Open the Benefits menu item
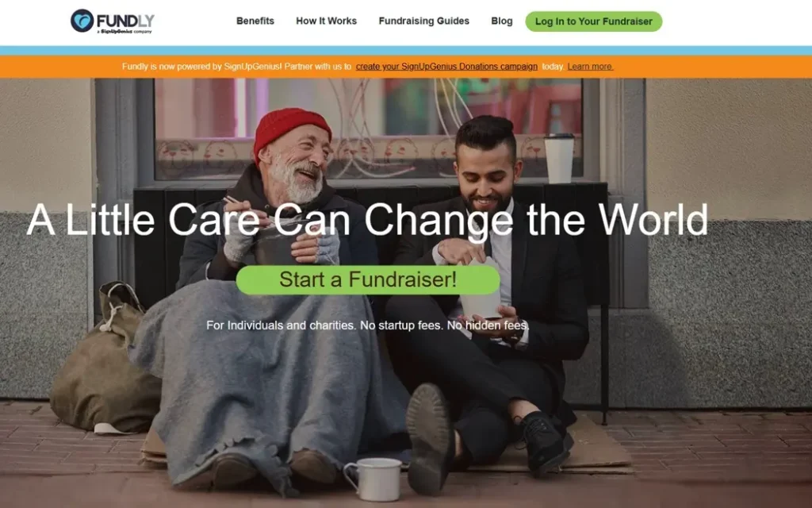 click(x=255, y=21)
